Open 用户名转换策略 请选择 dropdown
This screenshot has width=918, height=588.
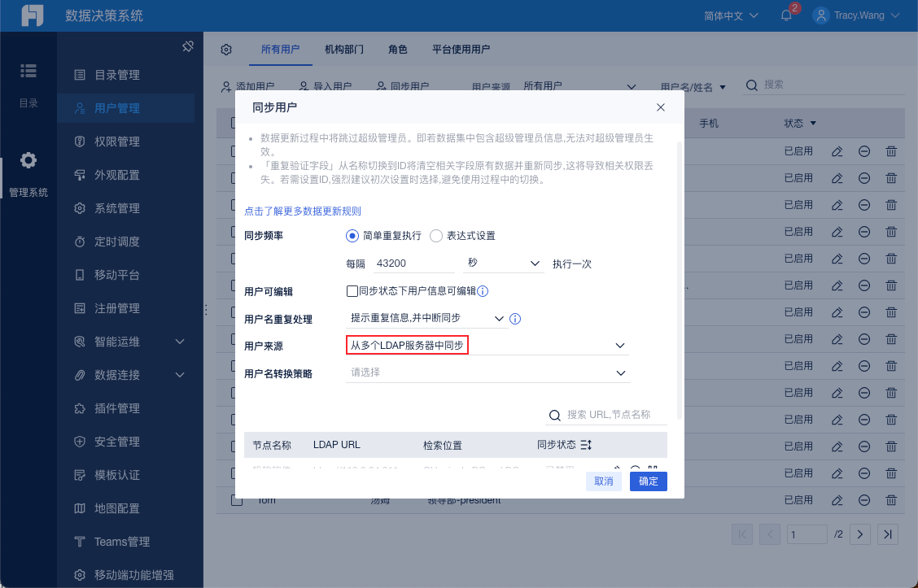click(x=487, y=372)
